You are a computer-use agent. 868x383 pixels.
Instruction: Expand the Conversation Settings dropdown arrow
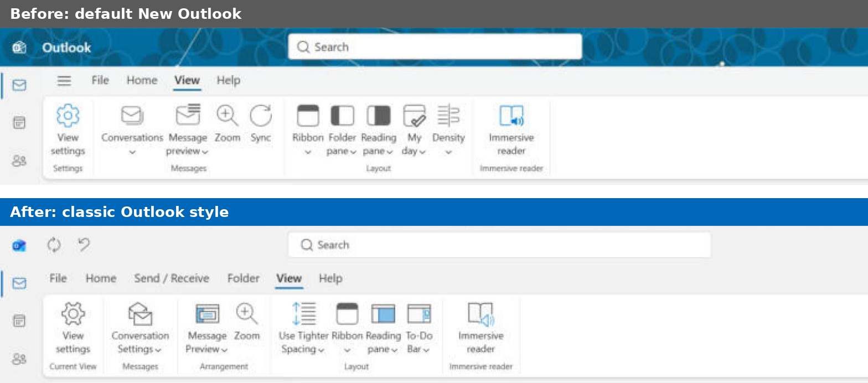click(x=158, y=350)
